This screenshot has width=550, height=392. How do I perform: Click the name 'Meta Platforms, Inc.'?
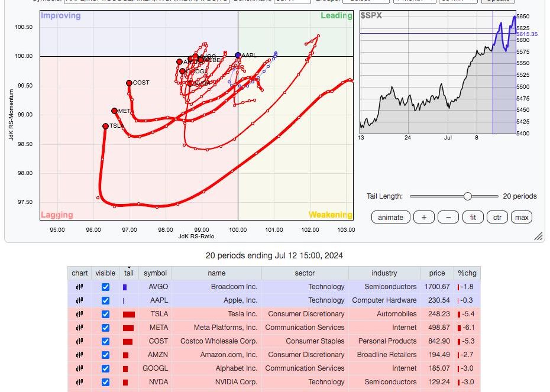(x=225, y=328)
